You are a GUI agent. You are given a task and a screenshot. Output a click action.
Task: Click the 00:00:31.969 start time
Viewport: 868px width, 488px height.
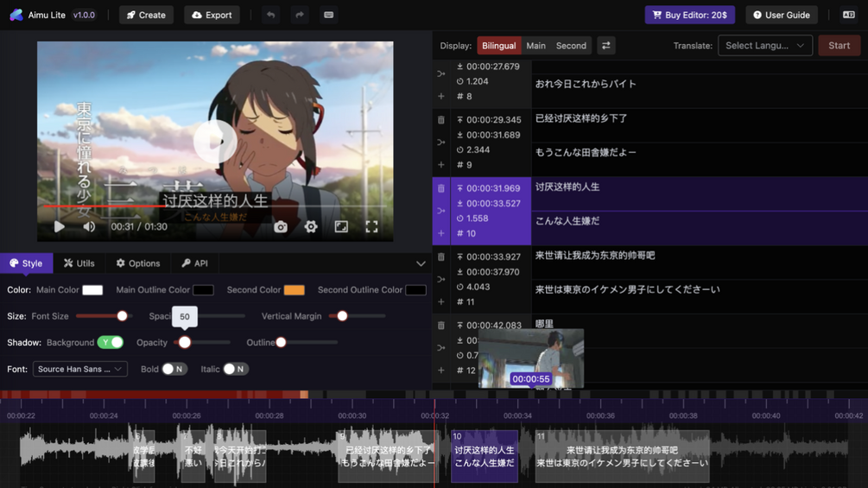[x=492, y=188]
